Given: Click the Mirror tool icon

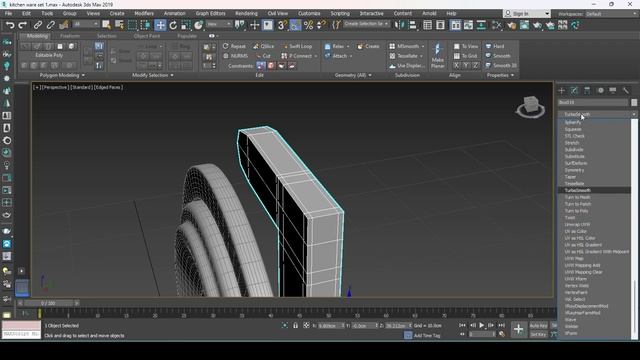Looking at the screenshot, I should pos(399,25).
